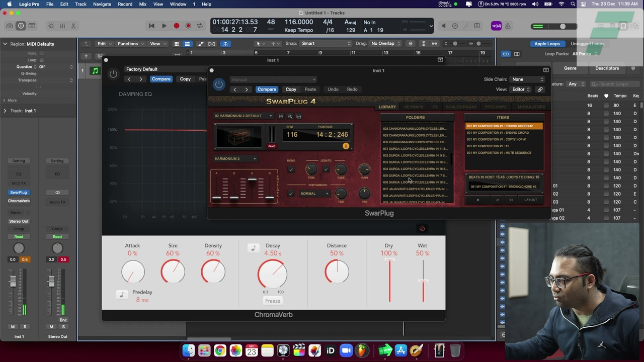
Task: Open the Drag No Overlap dropdown
Action: 386,44
